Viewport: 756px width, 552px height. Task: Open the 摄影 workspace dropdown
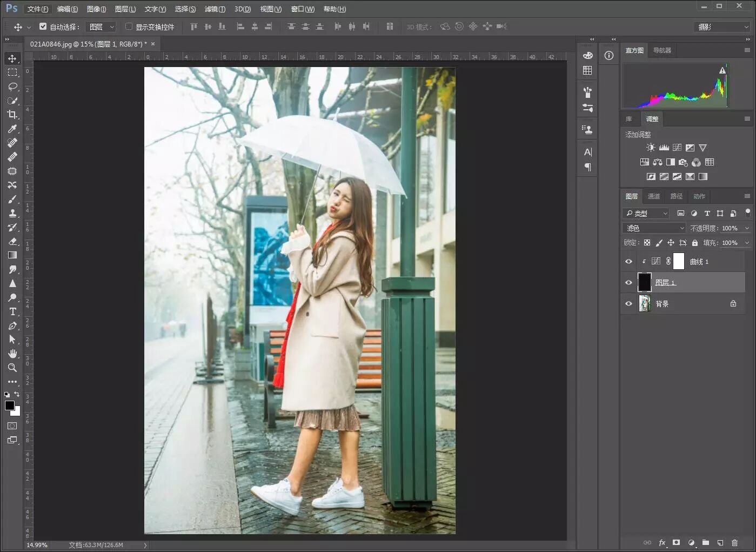tap(722, 26)
